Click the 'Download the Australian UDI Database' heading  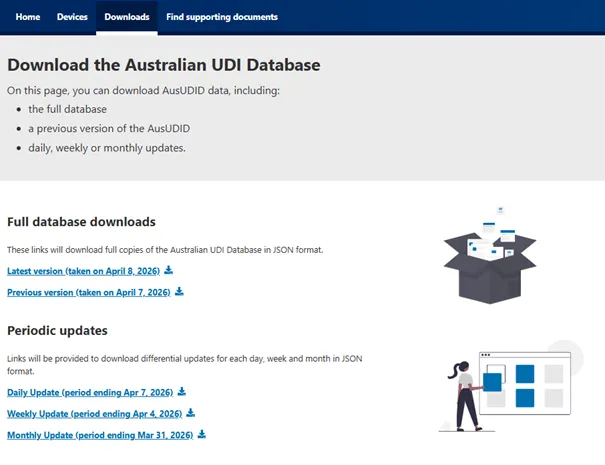164,65
